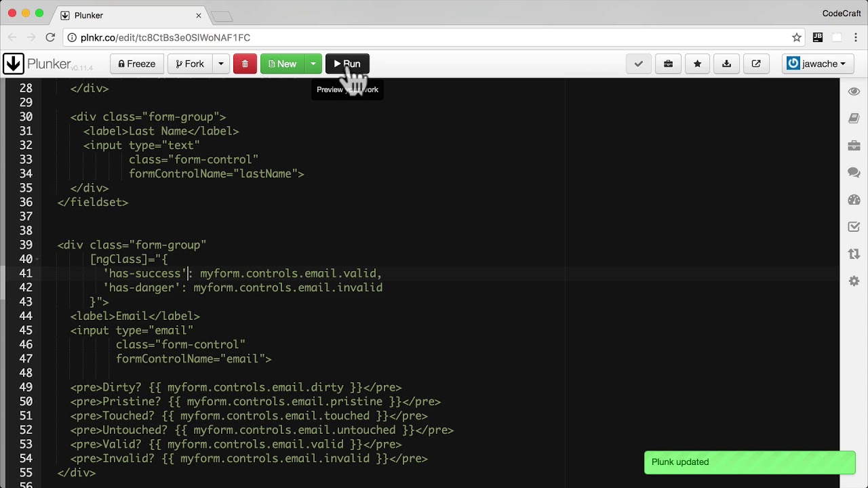Screen dimensions: 868x488
Task: Star this plunk as a favorite
Action: tap(697, 64)
